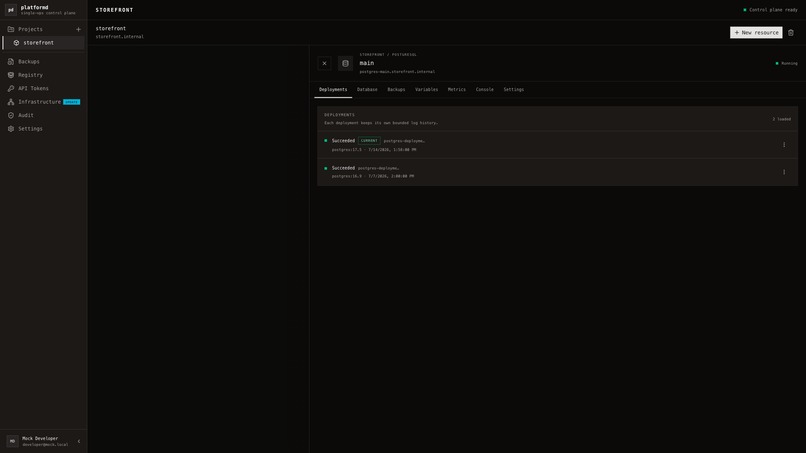
Task: Click the CURRENT badge on first deployment
Action: coord(369,140)
